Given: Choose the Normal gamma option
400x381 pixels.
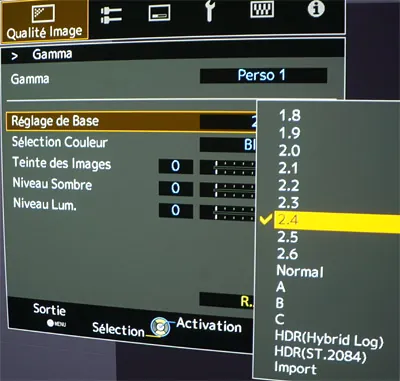Looking at the screenshot, I should (x=300, y=271).
